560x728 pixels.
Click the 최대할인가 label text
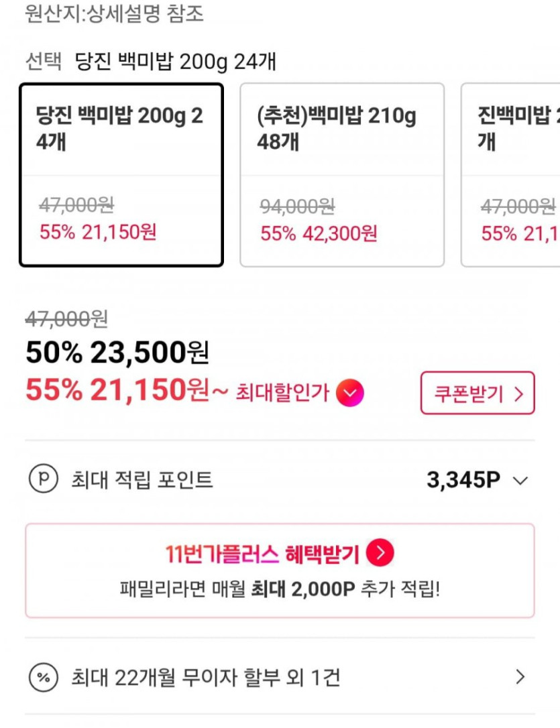point(282,393)
